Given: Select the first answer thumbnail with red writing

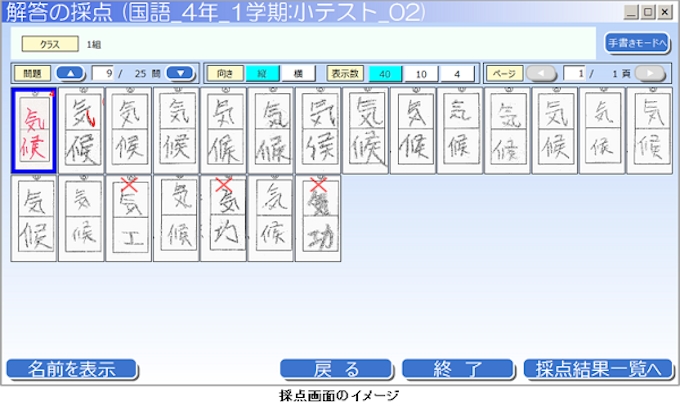Looking at the screenshot, I should [34, 131].
